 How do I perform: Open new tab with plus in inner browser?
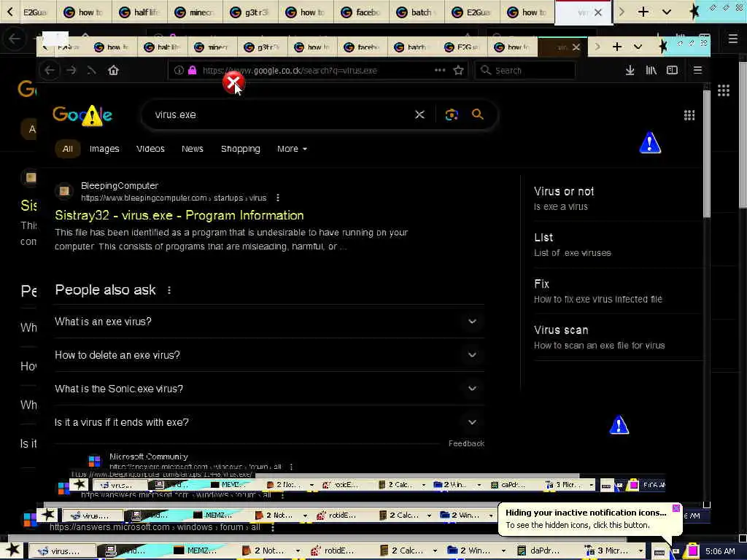coord(617,47)
